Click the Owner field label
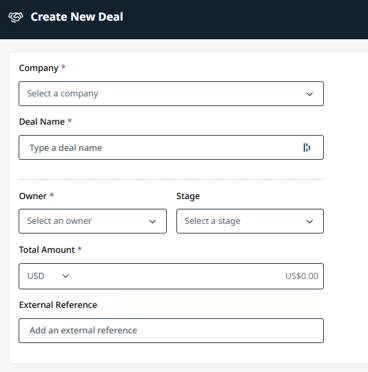 [33, 196]
